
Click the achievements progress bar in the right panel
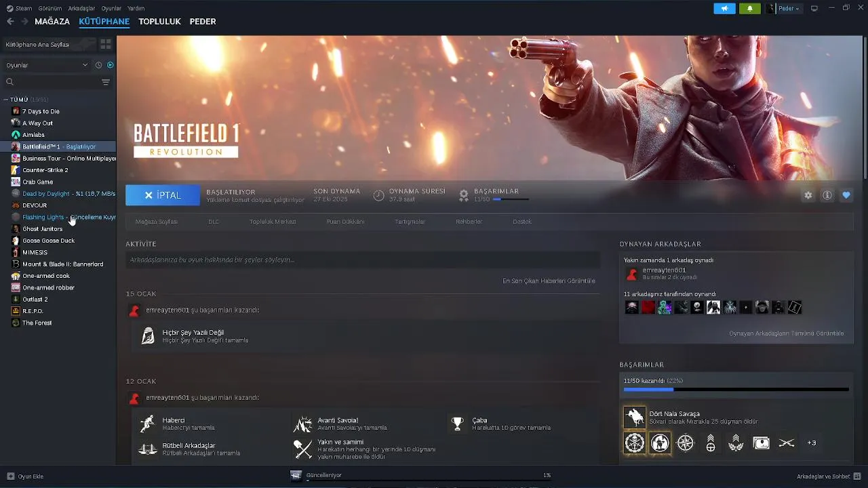736,390
